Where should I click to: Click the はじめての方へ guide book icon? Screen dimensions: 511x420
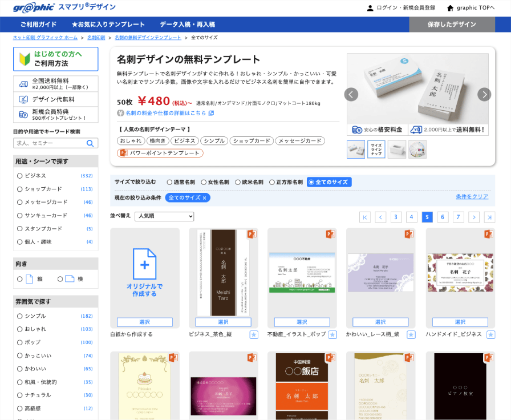pyautogui.click(x=23, y=58)
